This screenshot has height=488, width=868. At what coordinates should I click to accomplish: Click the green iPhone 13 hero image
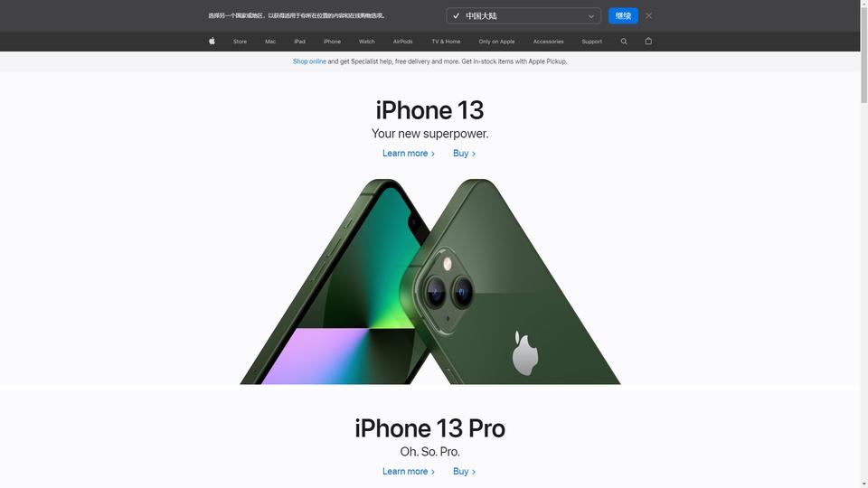click(x=430, y=281)
